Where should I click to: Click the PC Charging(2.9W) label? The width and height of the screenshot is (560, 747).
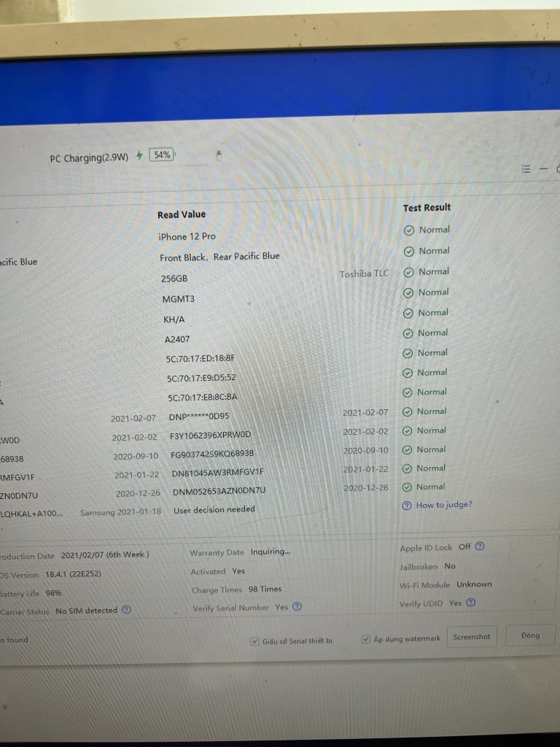tap(89, 158)
